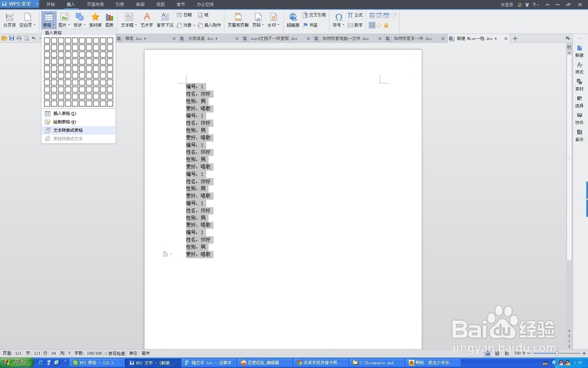Screen dimensions: 588x368
Task: Click 插入附件 insert attachment
Action: 209,25
